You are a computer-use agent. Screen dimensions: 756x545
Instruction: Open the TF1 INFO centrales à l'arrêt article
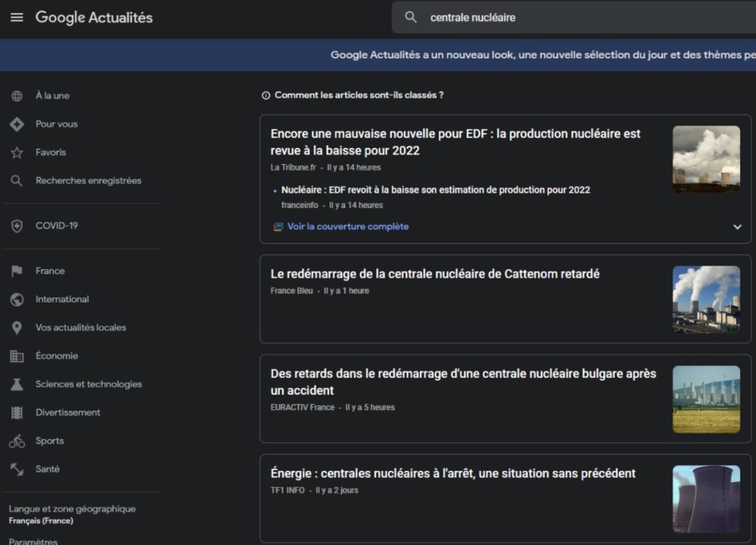453,473
